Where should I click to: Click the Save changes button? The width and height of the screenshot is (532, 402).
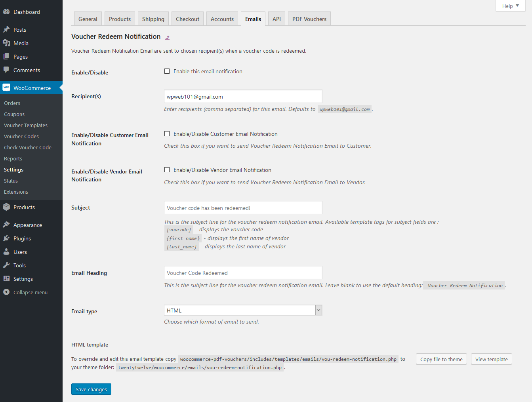pos(91,389)
